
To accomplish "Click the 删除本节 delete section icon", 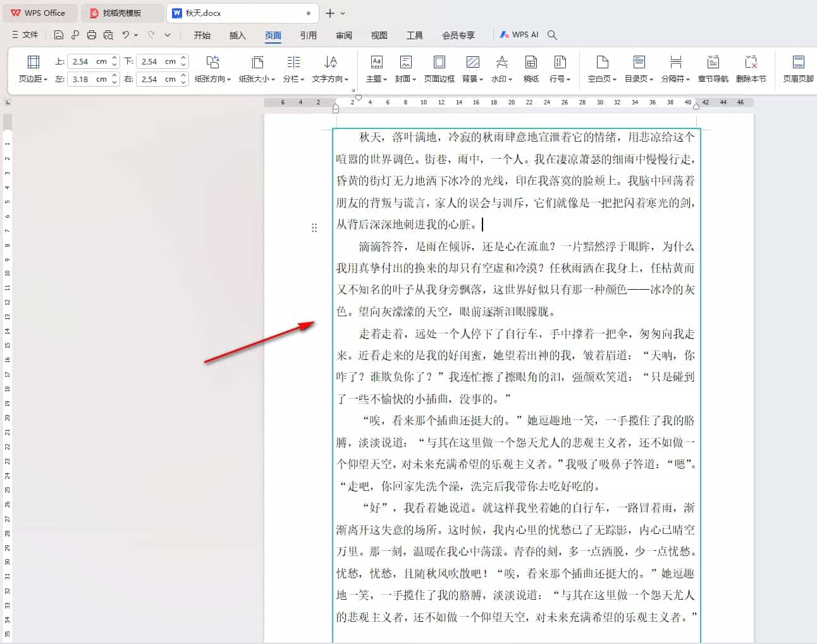I will click(x=751, y=70).
